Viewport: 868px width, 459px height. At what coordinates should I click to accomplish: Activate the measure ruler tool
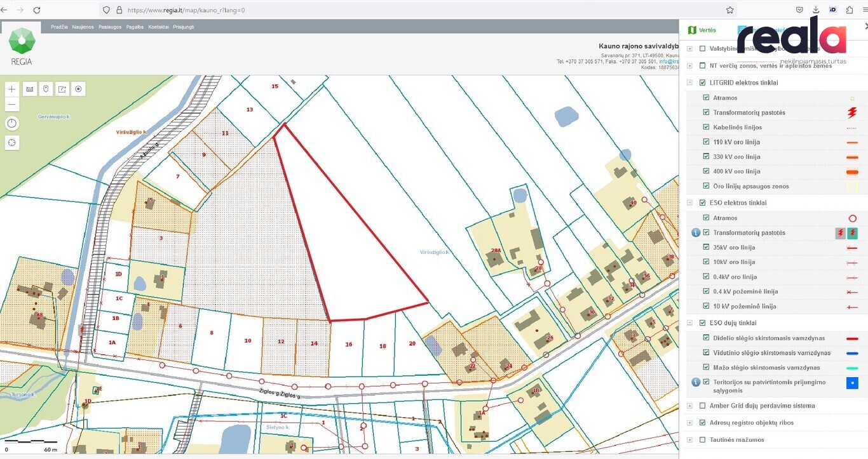pyautogui.click(x=29, y=90)
